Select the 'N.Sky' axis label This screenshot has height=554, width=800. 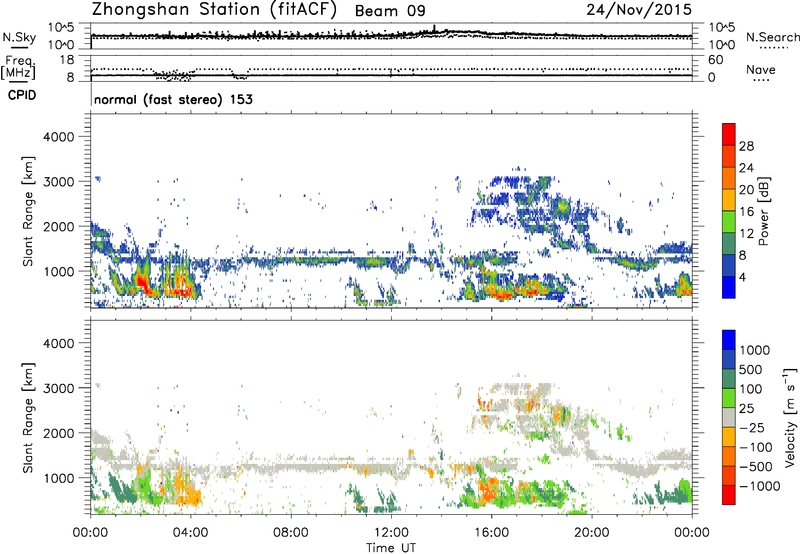click(19, 37)
